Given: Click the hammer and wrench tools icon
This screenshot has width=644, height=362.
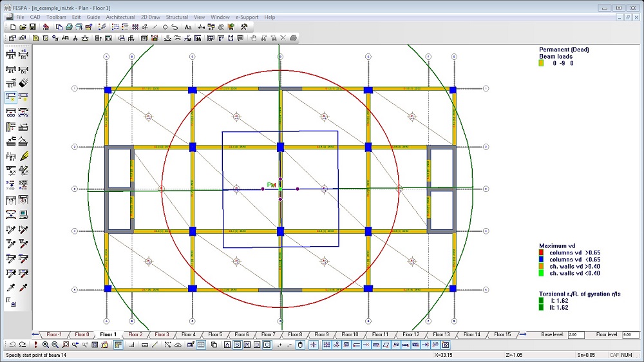Looking at the screenshot, I should tap(244, 27).
